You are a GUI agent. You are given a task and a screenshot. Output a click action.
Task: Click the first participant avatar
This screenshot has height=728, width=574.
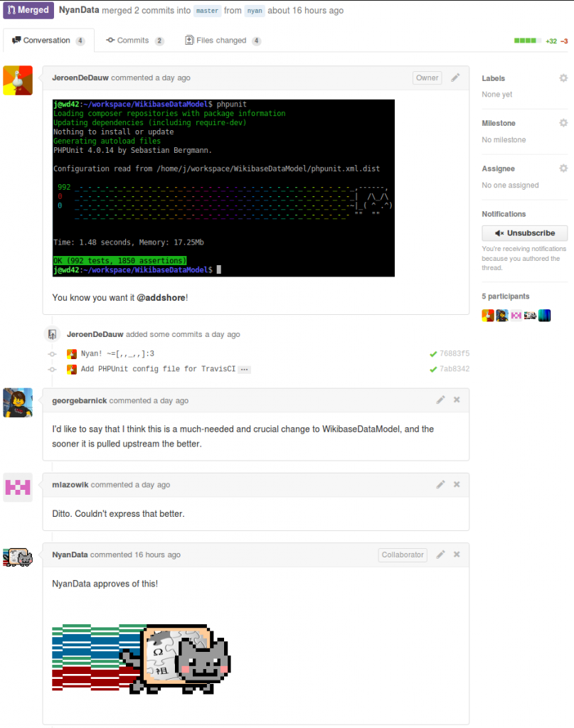tap(488, 316)
